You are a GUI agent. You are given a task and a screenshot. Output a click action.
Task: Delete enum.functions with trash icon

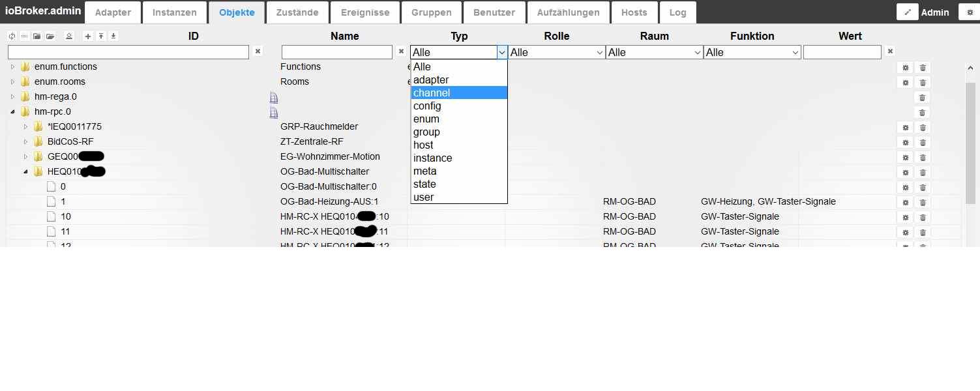point(923,67)
